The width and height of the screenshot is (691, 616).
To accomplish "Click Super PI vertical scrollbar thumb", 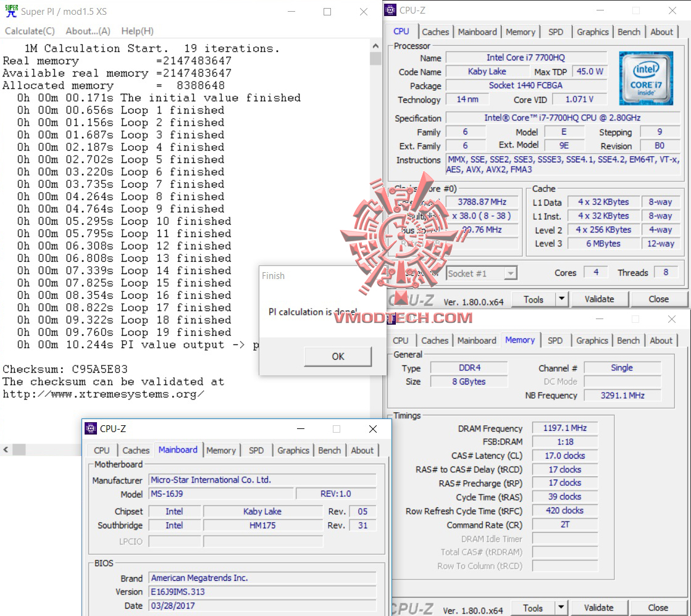I will [x=375, y=58].
